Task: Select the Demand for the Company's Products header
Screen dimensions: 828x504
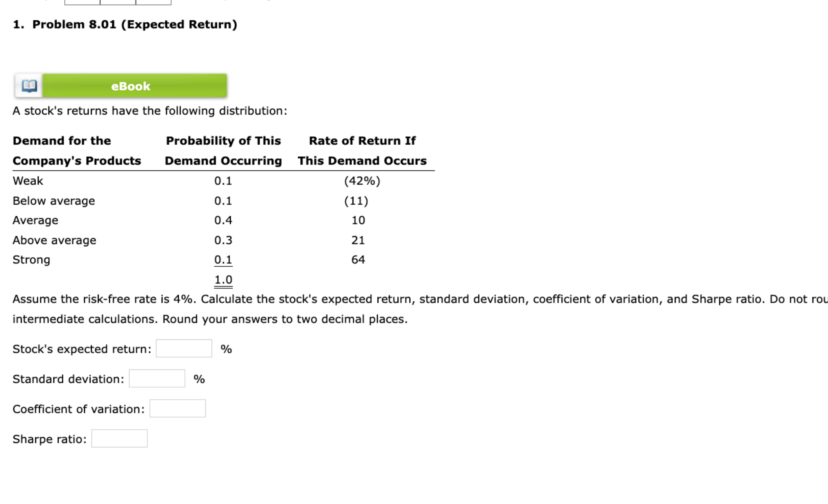Action: [77, 151]
